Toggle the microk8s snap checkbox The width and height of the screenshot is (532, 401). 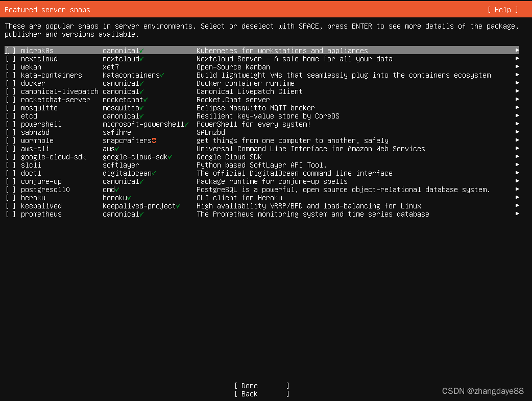[x=10, y=51]
